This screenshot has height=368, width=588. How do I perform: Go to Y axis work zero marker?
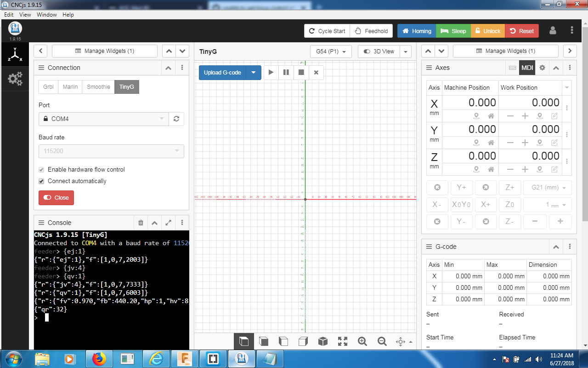540,143
